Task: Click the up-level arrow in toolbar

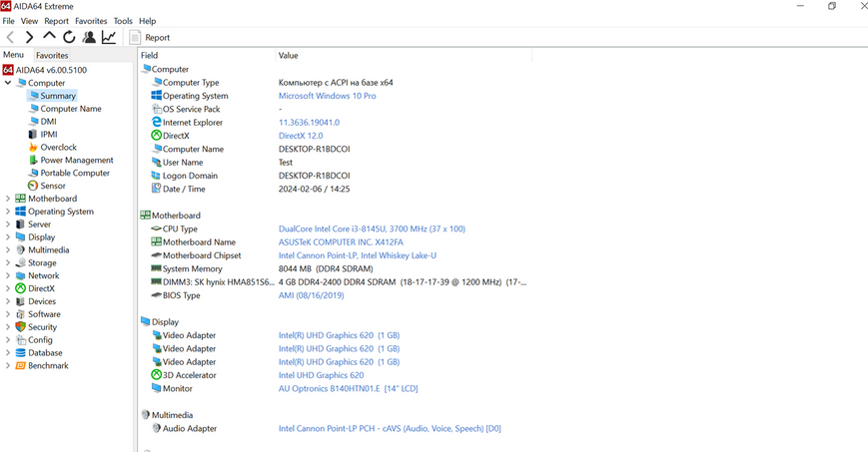Action: tap(49, 36)
